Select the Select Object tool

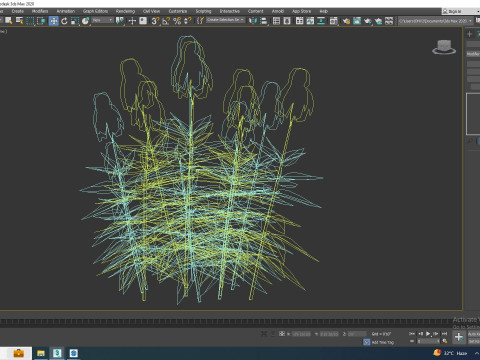click(x=9, y=21)
